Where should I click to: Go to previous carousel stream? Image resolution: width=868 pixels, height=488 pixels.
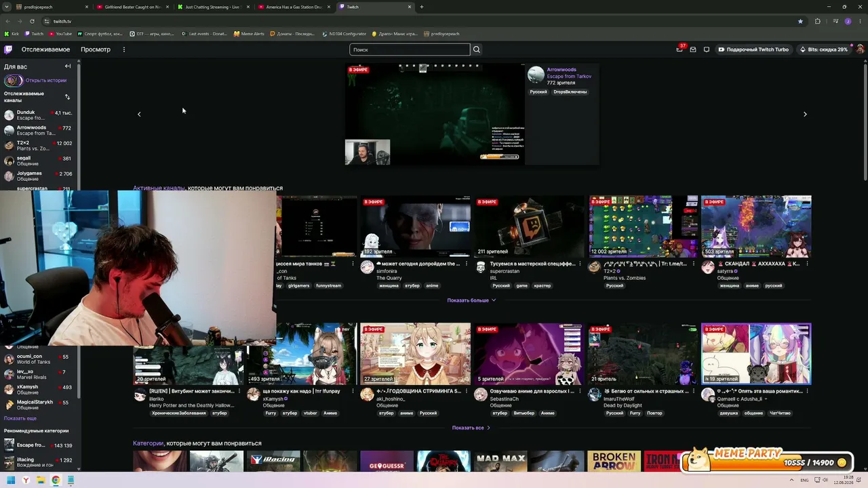pos(139,115)
